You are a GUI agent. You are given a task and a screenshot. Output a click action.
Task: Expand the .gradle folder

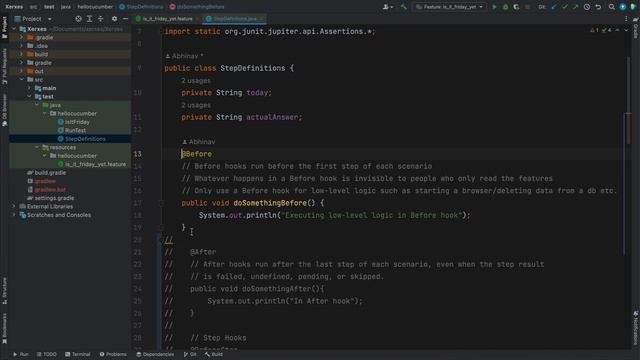[x=22, y=37]
